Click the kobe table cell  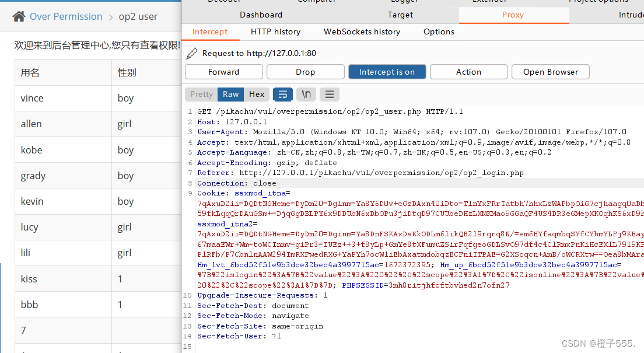[x=63, y=149]
